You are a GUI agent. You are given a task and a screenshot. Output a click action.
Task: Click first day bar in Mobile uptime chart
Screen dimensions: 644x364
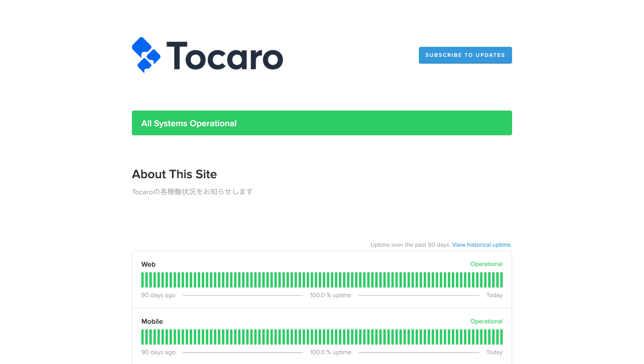pyautogui.click(x=142, y=337)
